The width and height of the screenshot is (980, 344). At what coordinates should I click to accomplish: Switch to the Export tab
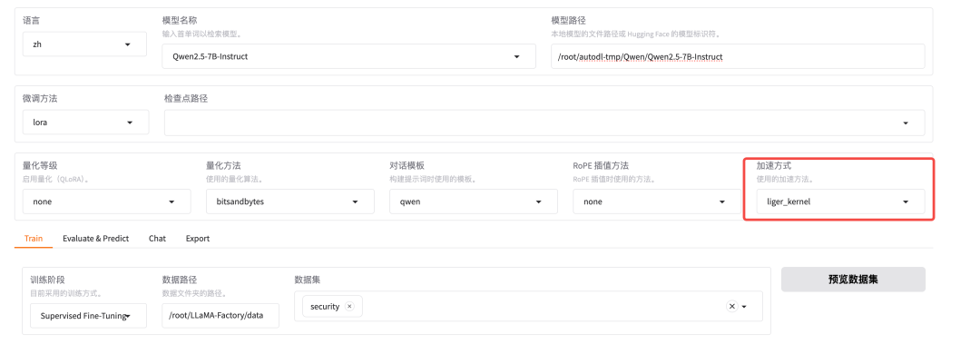pos(198,239)
